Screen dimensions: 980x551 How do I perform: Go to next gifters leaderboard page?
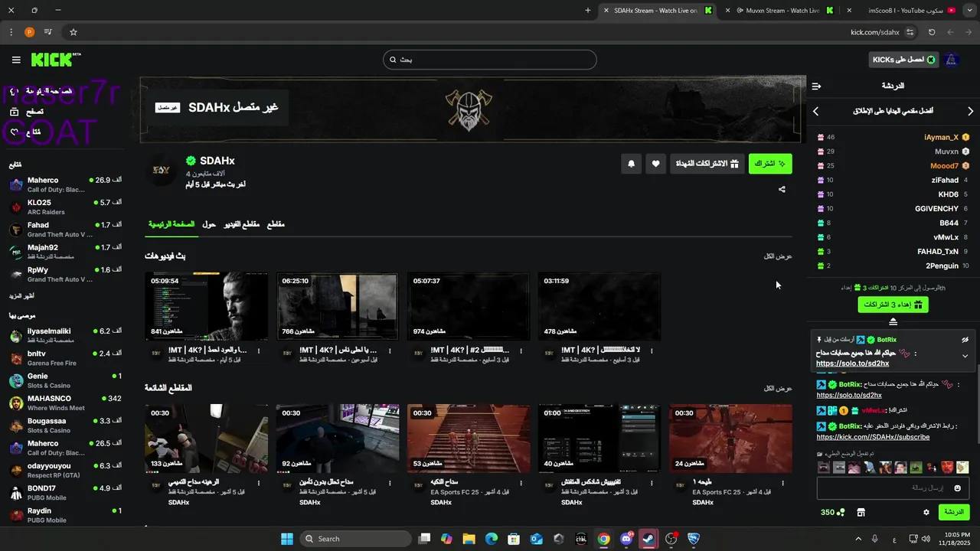971,111
